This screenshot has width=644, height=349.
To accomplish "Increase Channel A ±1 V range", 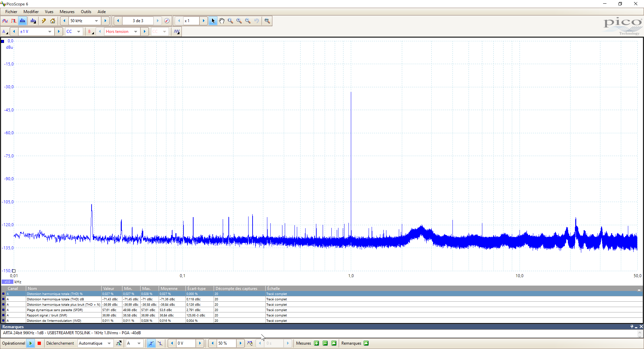I will (59, 32).
